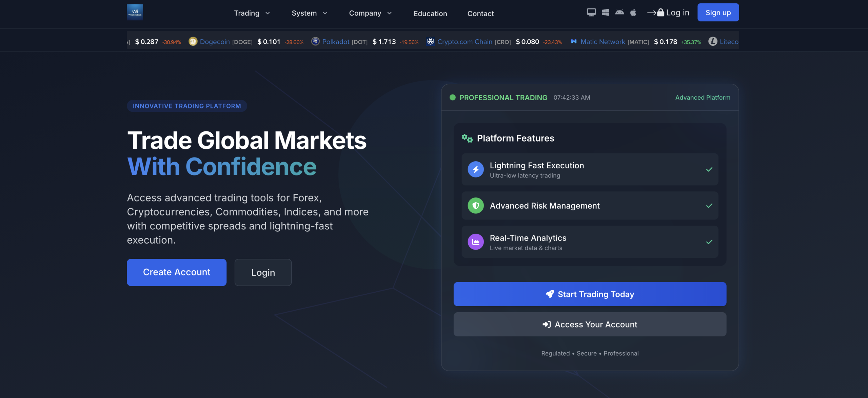Screen dimensions: 868x398
Task: Open the System dropdown menu
Action: coord(309,13)
